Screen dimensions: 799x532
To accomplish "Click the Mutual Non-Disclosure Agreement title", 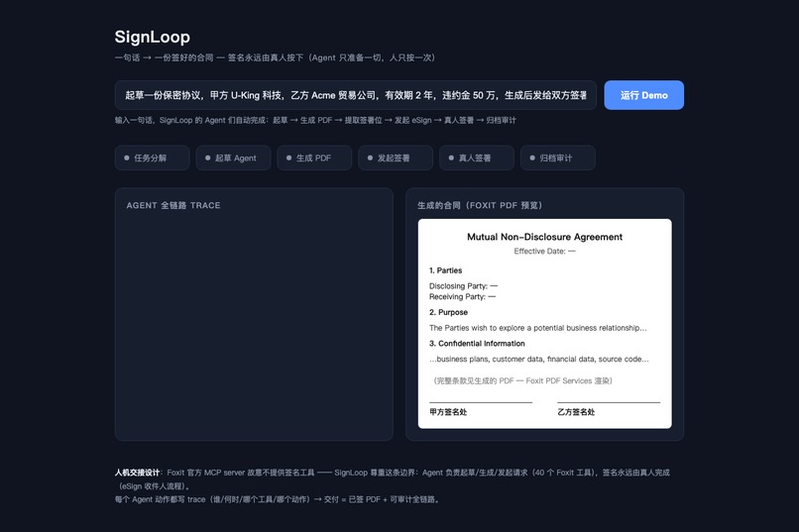I will click(x=544, y=237).
